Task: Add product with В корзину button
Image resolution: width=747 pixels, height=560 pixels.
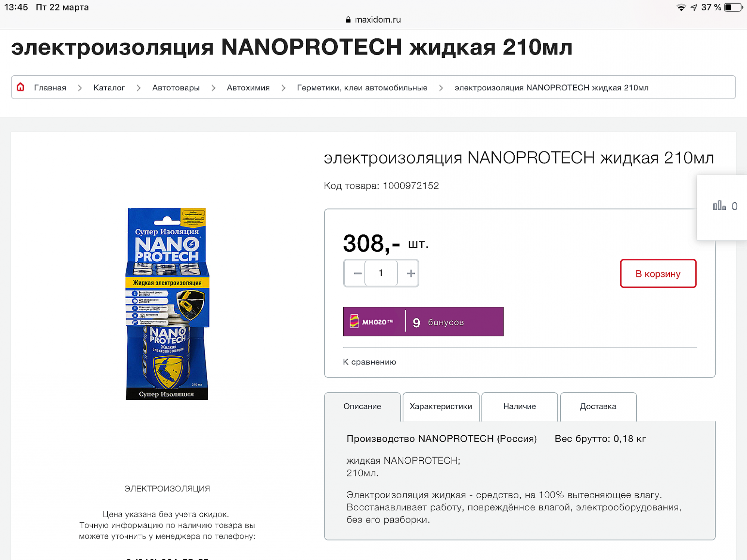Action: click(658, 274)
